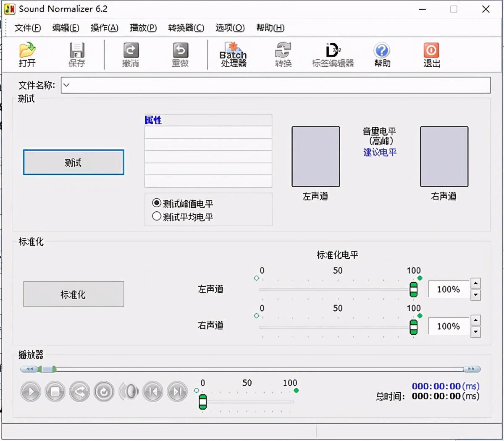
Task: Click the 转换 (Convert) toolbar icon
Action: [x=283, y=55]
